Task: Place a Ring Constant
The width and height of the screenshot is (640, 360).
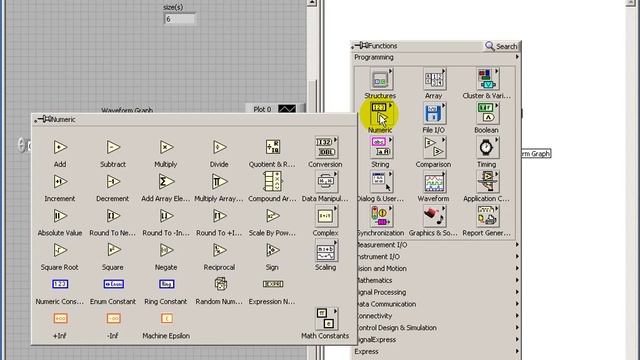Action: coord(166,284)
